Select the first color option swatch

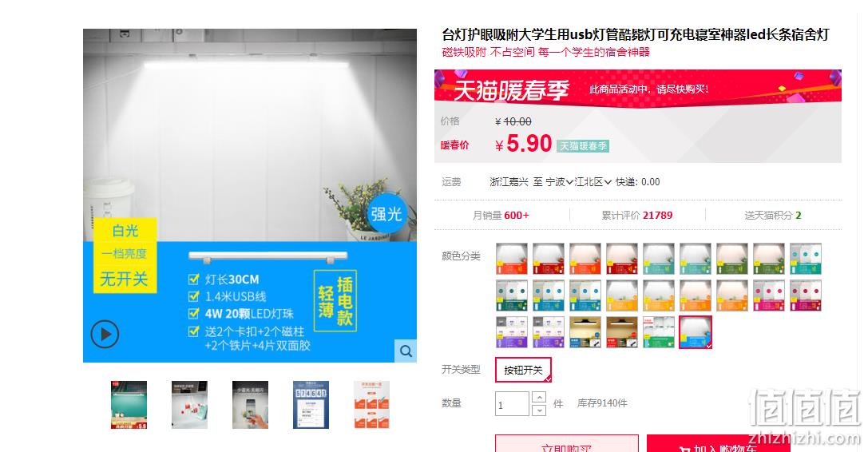(512, 259)
